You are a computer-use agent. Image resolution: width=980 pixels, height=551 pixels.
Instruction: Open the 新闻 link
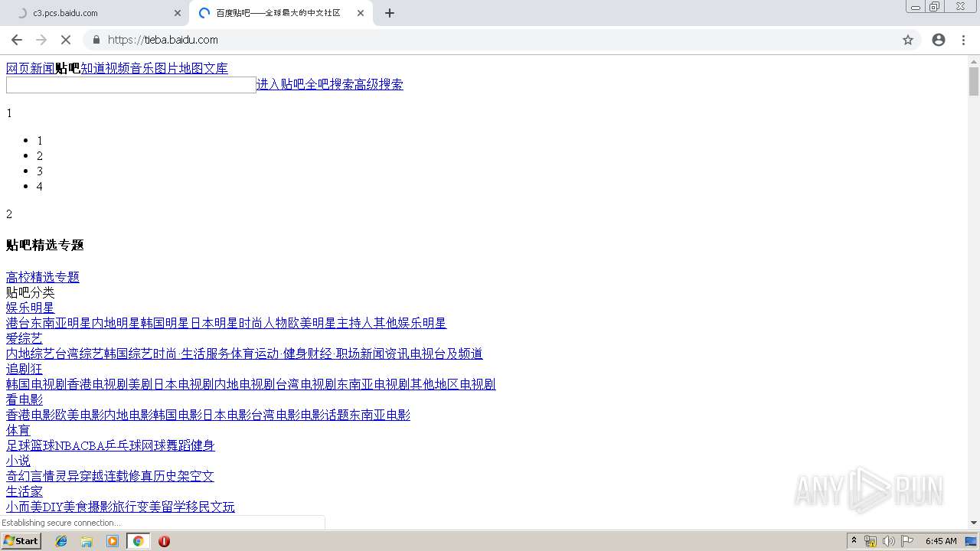click(x=43, y=68)
